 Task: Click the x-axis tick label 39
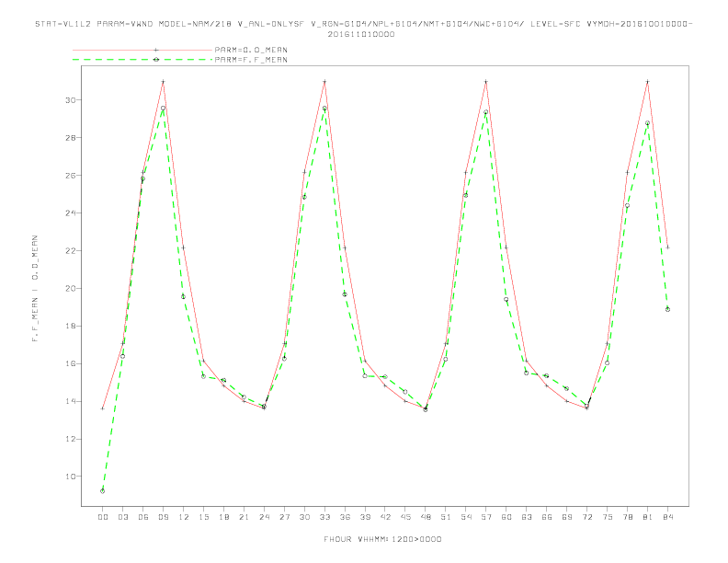365,517
